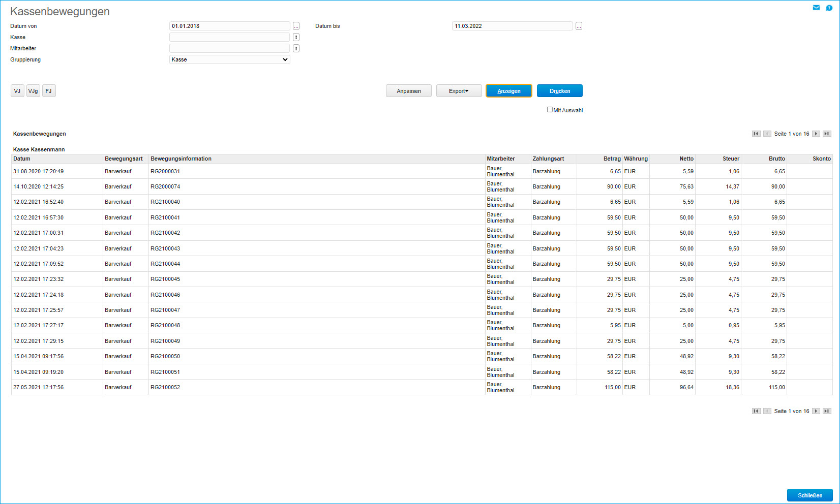
Task: Click the VJ quick date button
Action: [x=17, y=91]
